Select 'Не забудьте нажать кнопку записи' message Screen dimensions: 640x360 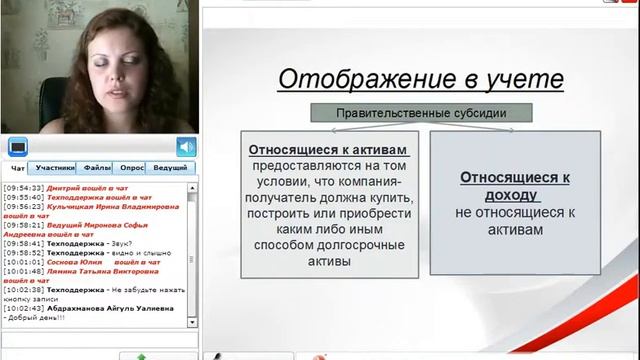94,294
